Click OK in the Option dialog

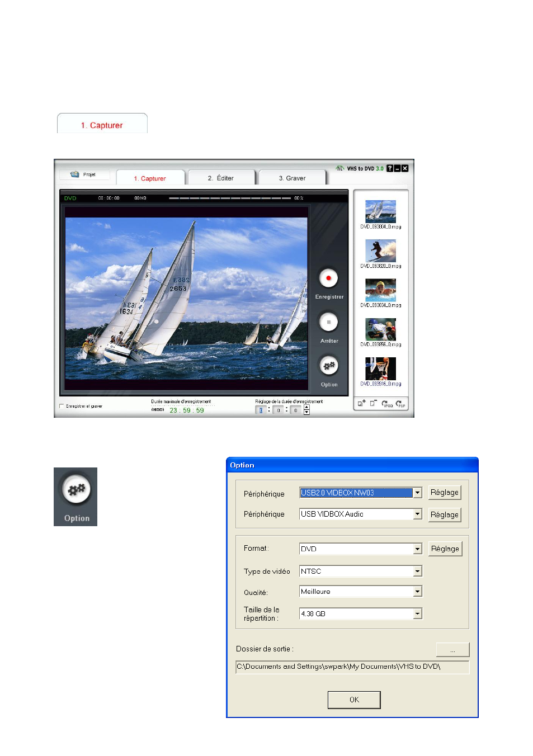click(354, 700)
